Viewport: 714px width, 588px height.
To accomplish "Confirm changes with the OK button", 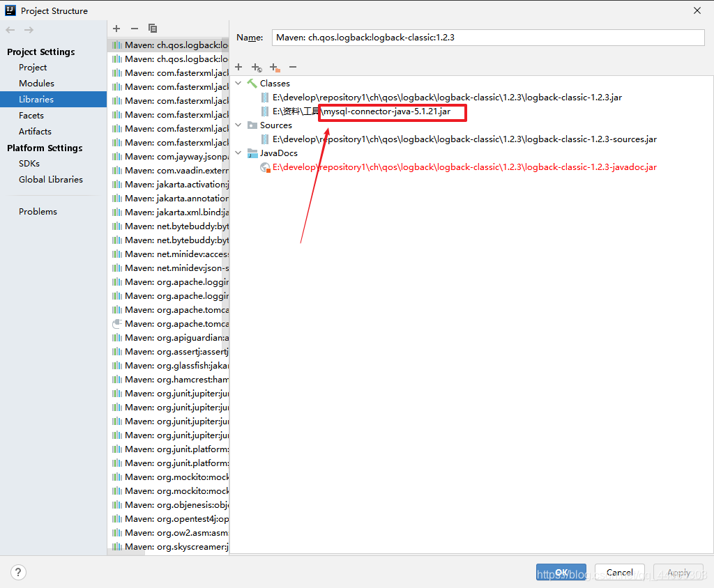I will click(x=561, y=572).
